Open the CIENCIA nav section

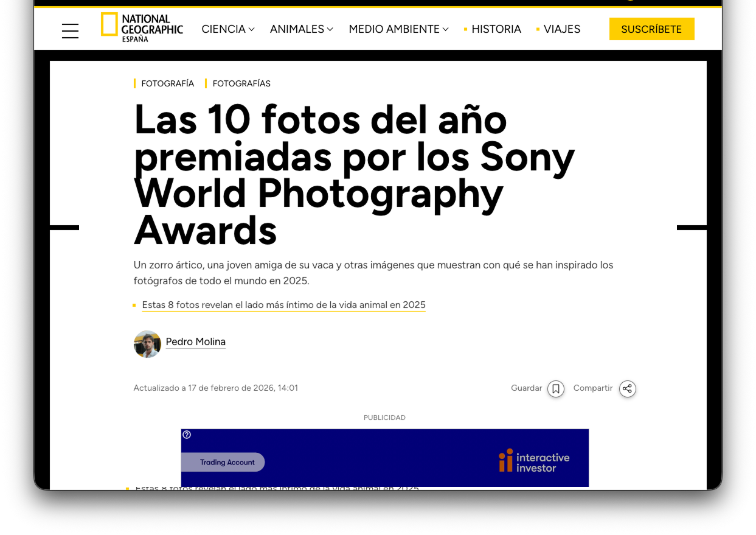[223, 29]
